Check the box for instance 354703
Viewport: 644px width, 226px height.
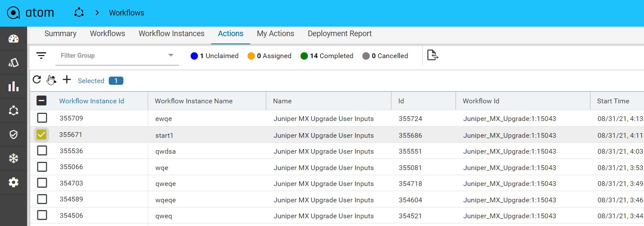point(42,183)
